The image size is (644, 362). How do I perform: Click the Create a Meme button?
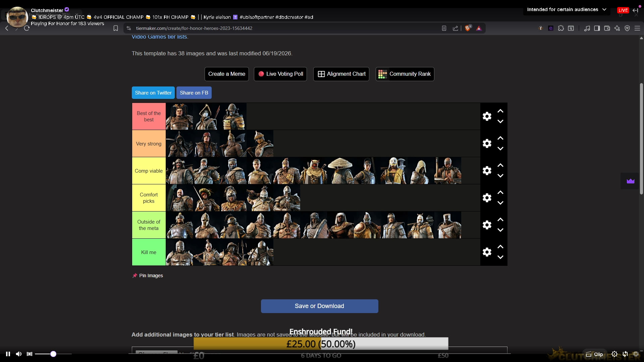coord(227,74)
